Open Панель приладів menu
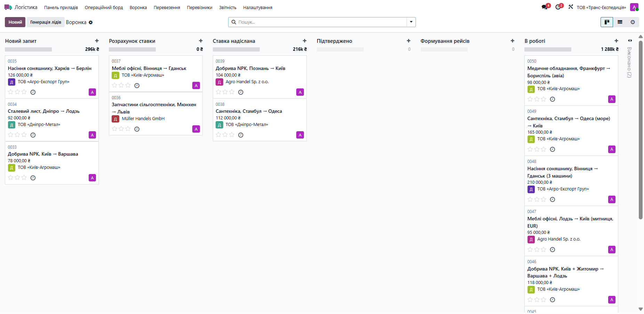The height and width of the screenshot is (314, 644). [61, 7]
